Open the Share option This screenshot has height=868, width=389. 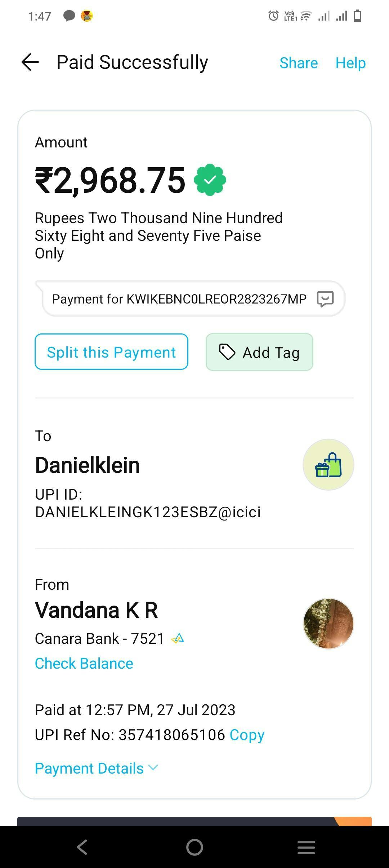tap(299, 63)
